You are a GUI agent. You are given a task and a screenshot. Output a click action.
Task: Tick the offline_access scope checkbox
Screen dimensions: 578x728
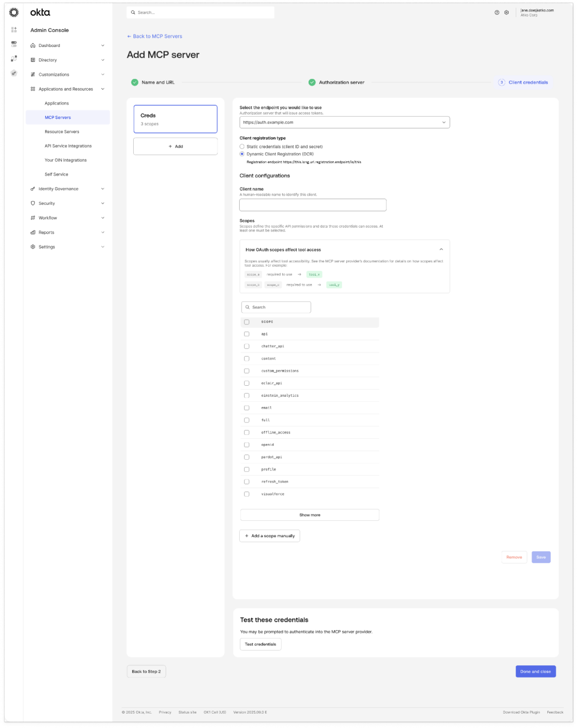click(247, 433)
